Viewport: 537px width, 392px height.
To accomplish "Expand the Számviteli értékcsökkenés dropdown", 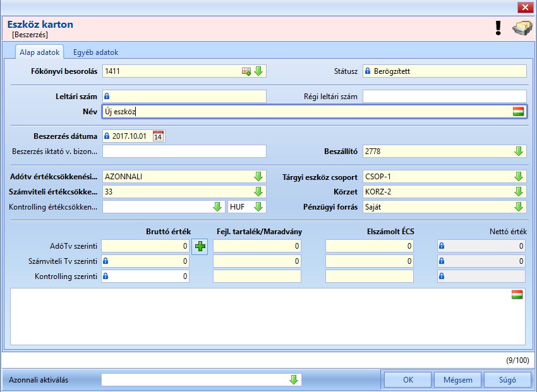I will click(258, 191).
